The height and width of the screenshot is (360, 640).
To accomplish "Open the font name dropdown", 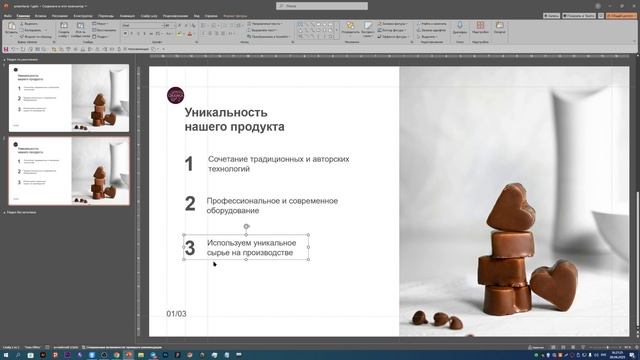I will pos(162,25).
